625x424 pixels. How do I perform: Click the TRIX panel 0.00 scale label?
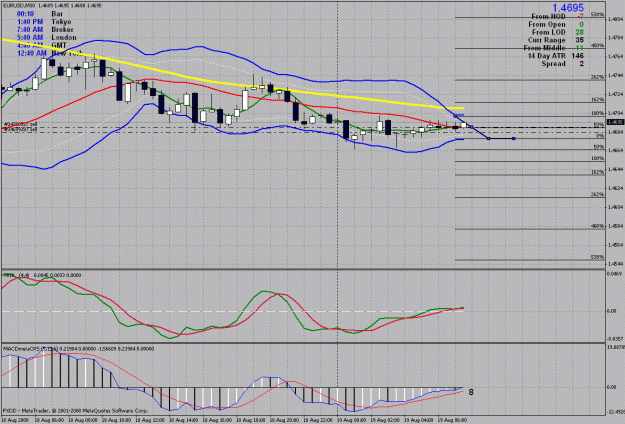tap(612, 311)
